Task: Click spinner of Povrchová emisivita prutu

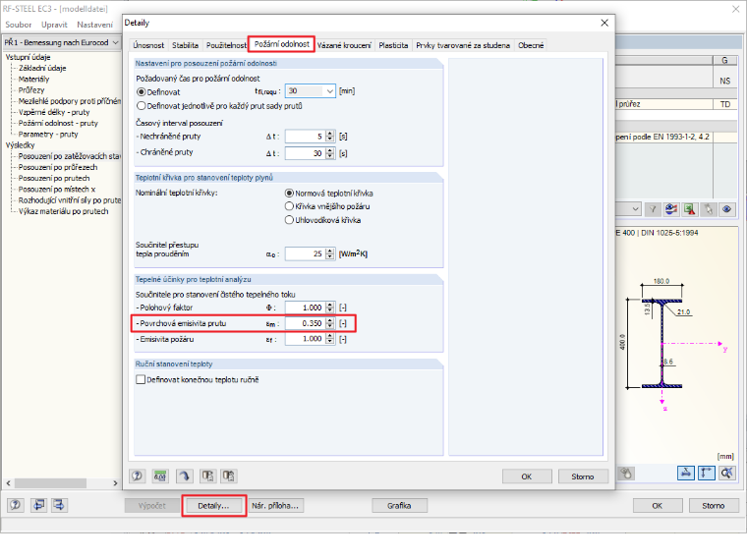Action: [330, 323]
